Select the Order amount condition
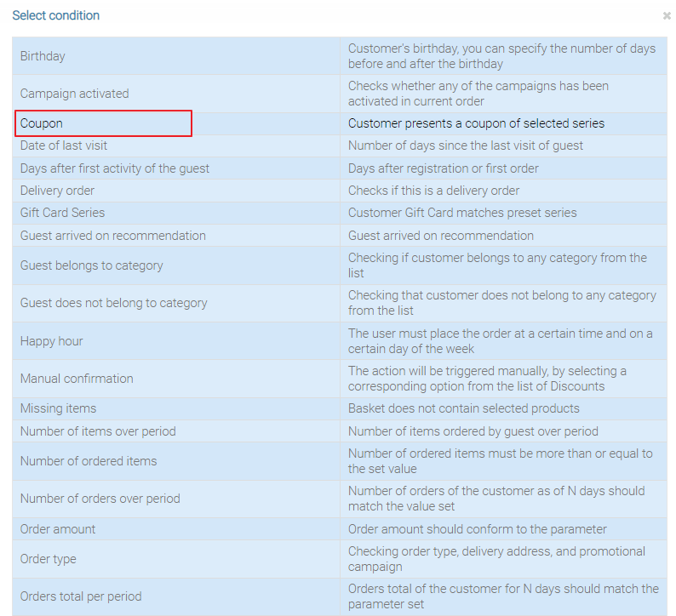Viewport: 676px width, 616px height. (x=58, y=529)
